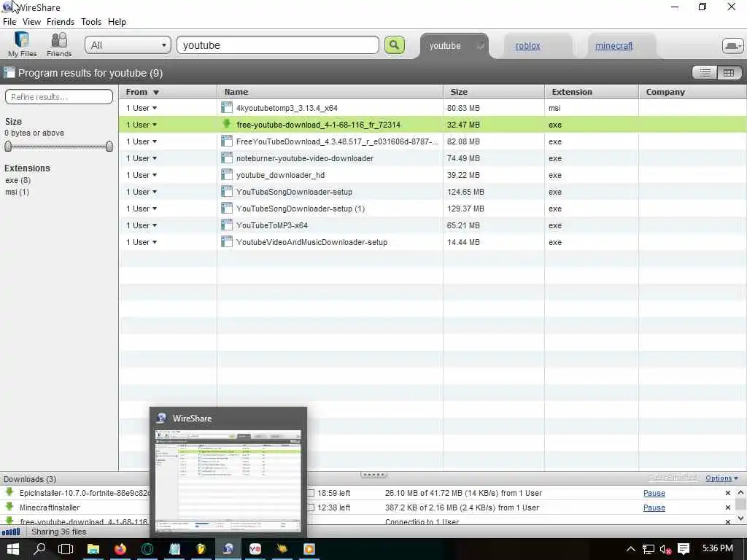Open the Tools menu
This screenshot has width=747, height=560.
click(91, 22)
